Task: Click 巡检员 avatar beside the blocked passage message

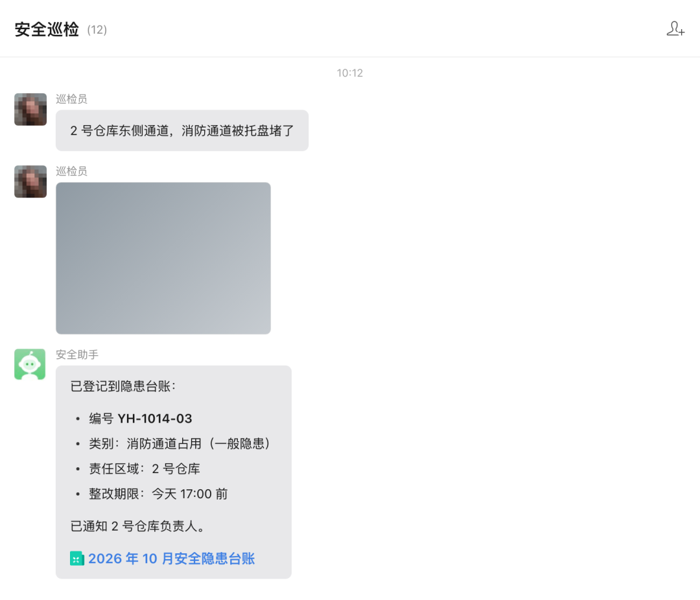Action: tap(30, 110)
